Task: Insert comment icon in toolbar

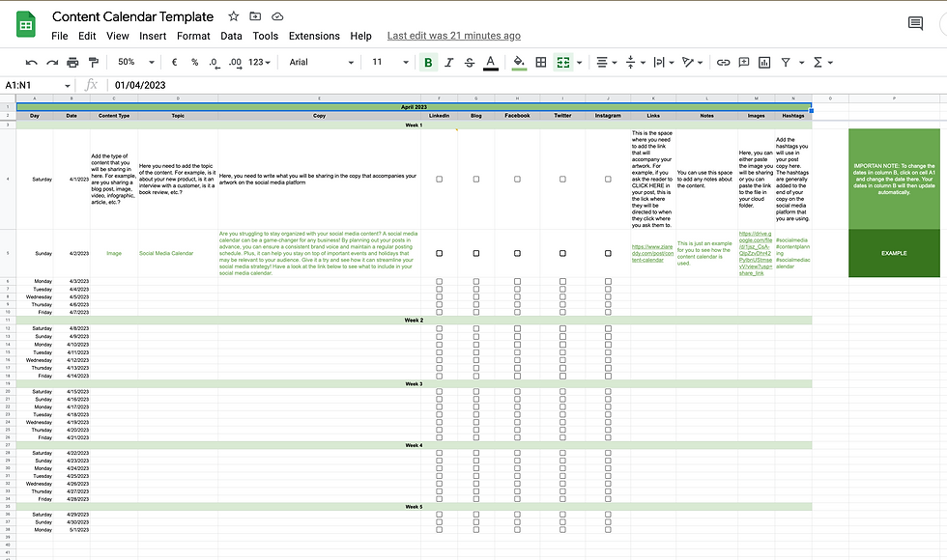Action: [x=743, y=62]
